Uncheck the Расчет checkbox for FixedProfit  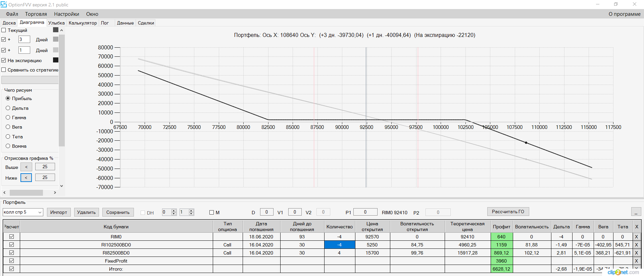(12, 261)
